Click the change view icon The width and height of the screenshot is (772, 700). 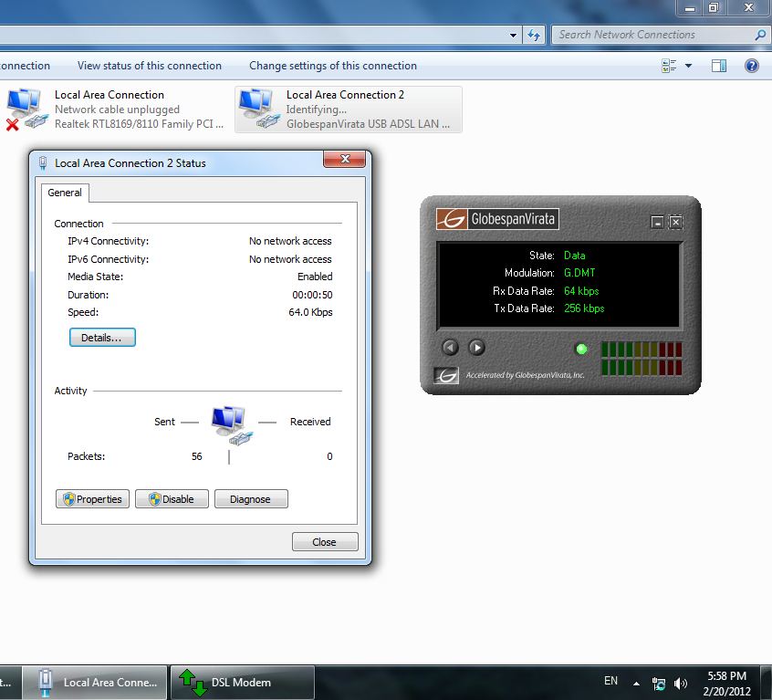[x=669, y=66]
